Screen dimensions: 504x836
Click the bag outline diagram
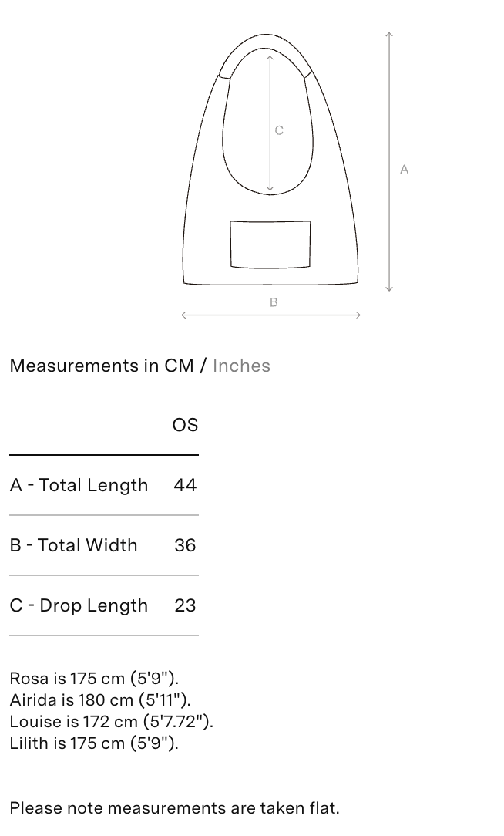(x=270, y=160)
